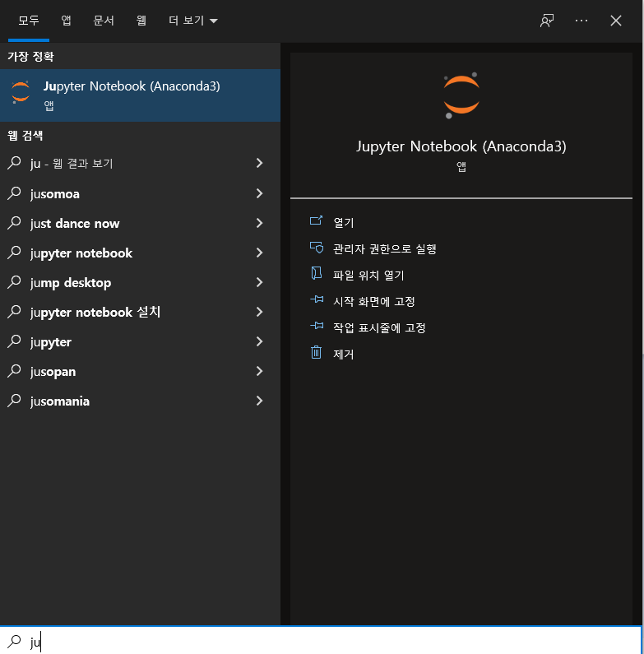
Task: Select the 'jusomoa' suggestion text
Action: (54, 194)
